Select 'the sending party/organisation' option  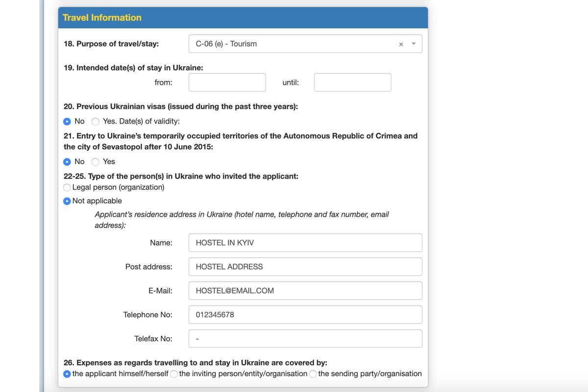point(313,374)
